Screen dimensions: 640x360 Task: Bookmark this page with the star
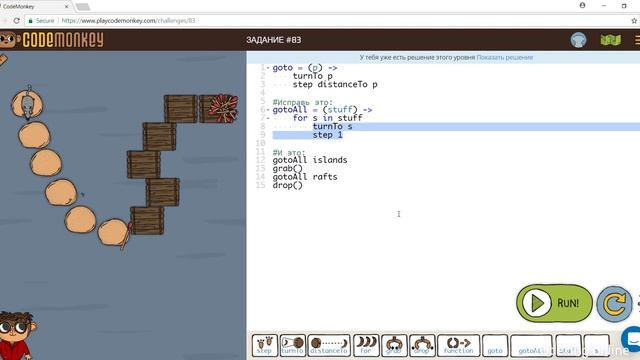tap(634, 20)
